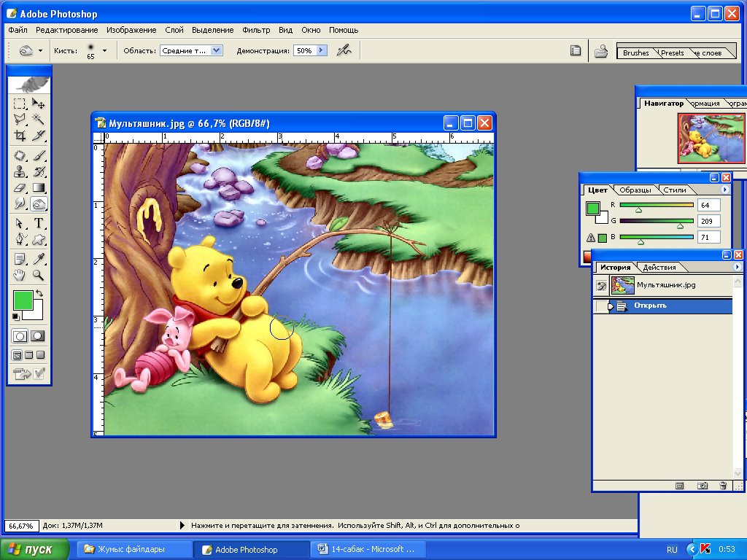Select the History Brush tool
Screen dimensions: 747x560
pyautogui.click(x=38, y=172)
